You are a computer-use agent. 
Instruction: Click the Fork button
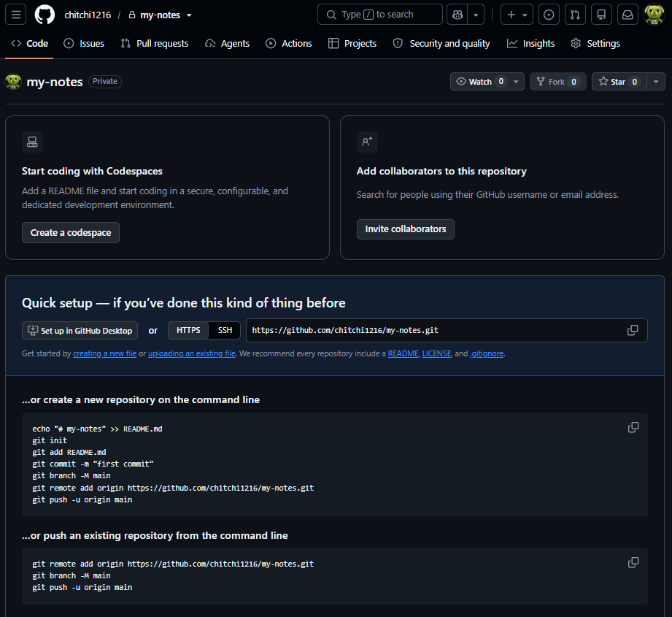pos(558,82)
